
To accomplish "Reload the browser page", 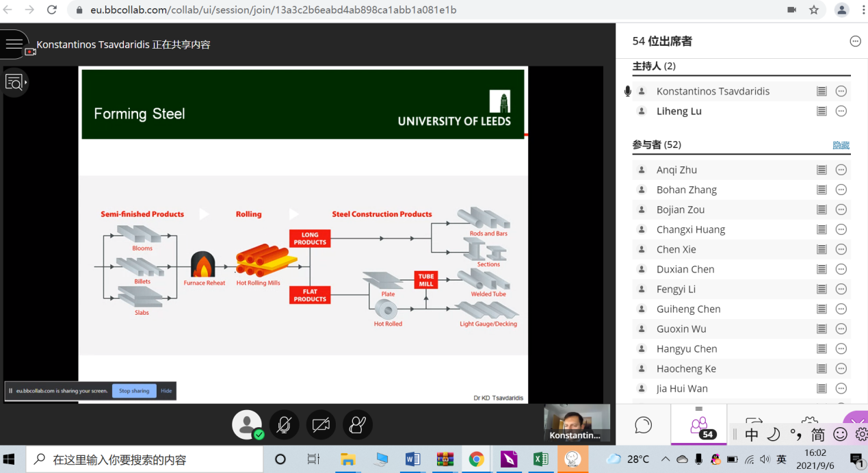I will (52, 10).
